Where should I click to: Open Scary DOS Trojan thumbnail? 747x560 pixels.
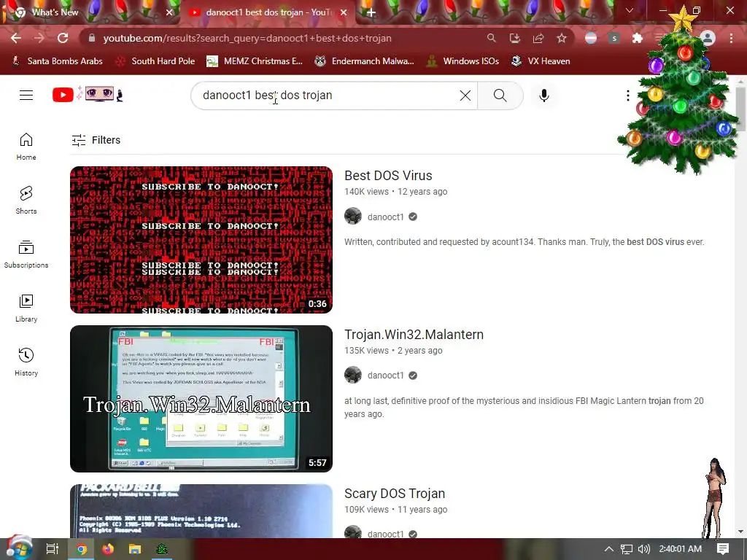201,511
